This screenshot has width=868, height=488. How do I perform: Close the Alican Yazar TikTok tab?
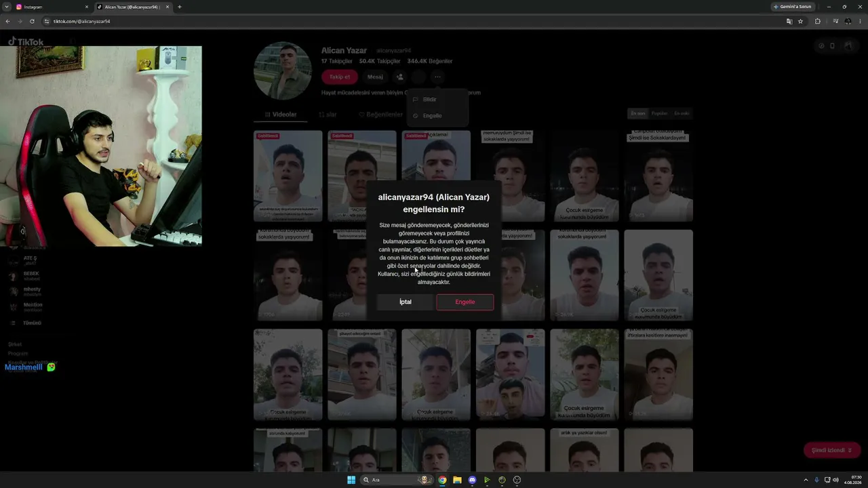(x=167, y=7)
